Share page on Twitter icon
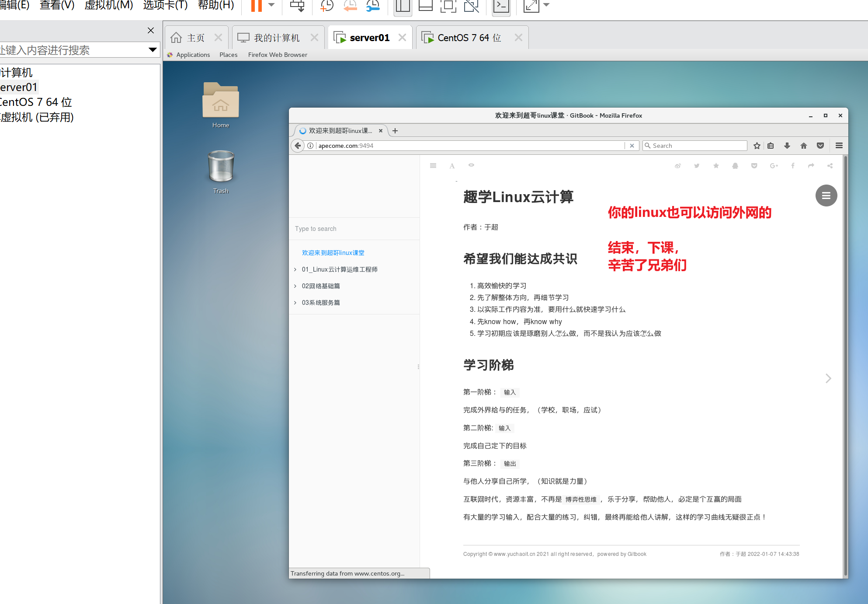Image resolution: width=868 pixels, height=604 pixels. (x=697, y=166)
